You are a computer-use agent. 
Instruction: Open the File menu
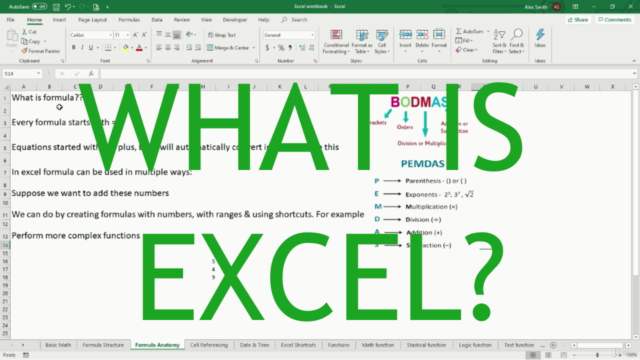click(x=11, y=20)
